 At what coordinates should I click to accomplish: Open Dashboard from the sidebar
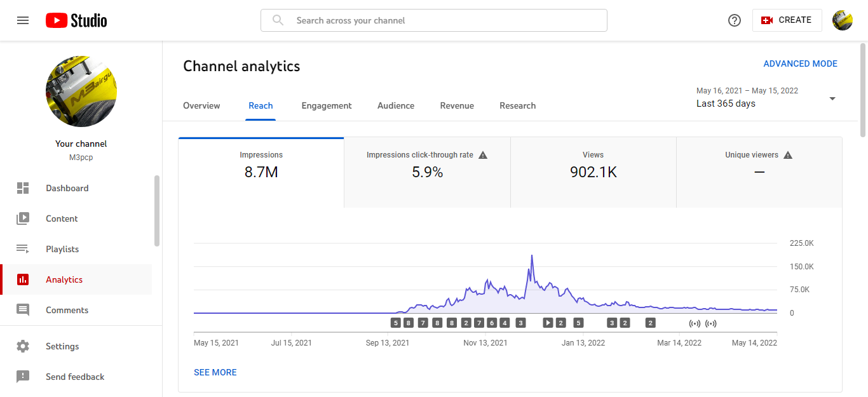coord(67,188)
